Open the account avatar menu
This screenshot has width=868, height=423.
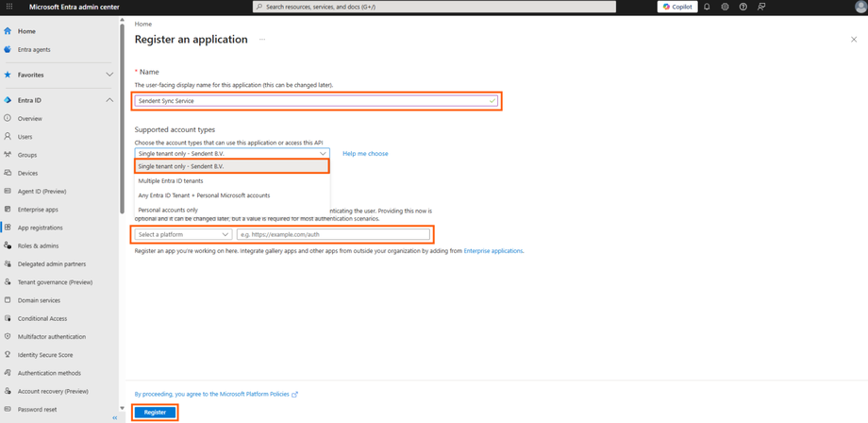860,7
